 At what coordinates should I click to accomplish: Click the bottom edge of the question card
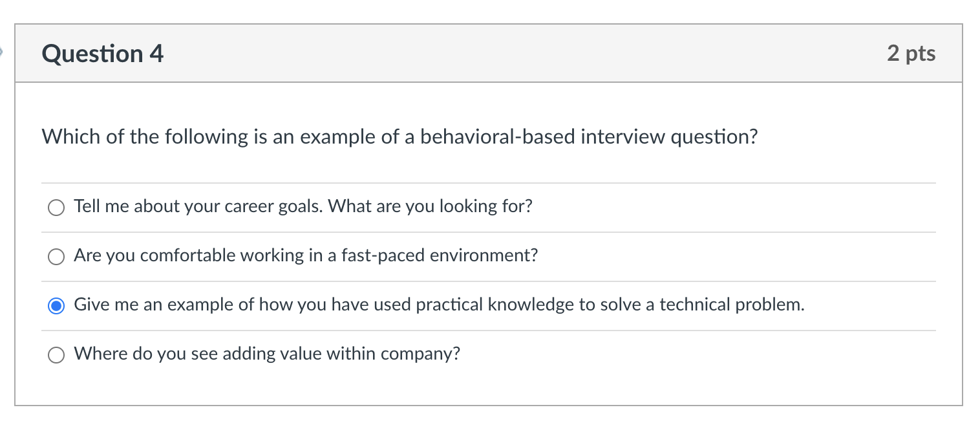[x=489, y=406]
